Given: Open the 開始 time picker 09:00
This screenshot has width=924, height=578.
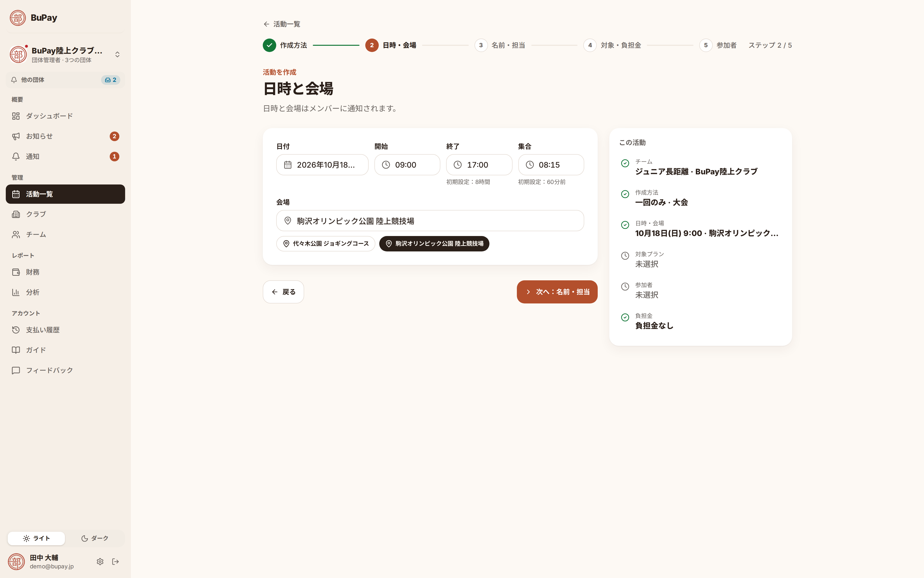Looking at the screenshot, I should coord(407,165).
